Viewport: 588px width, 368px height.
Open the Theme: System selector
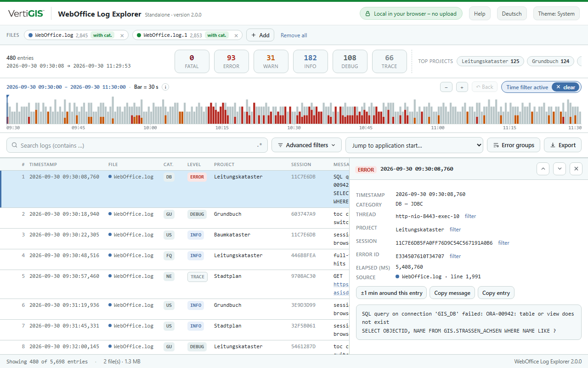tap(556, 14)
